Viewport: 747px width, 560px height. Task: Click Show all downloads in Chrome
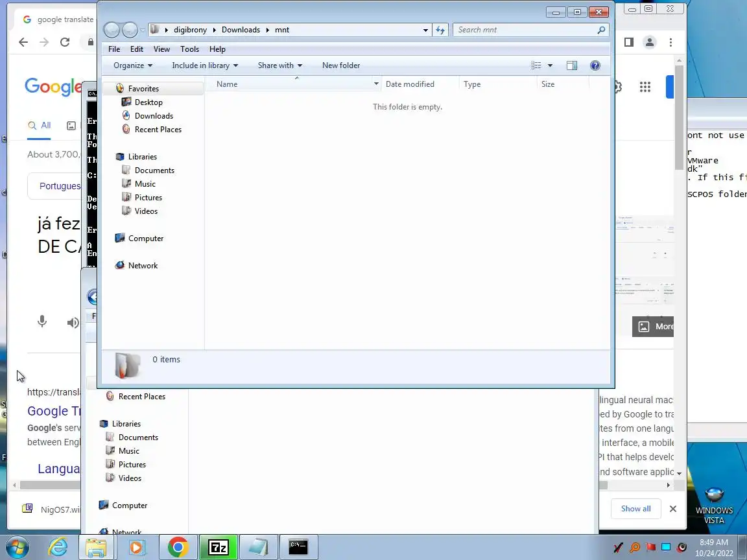click(x=635, y=509)
